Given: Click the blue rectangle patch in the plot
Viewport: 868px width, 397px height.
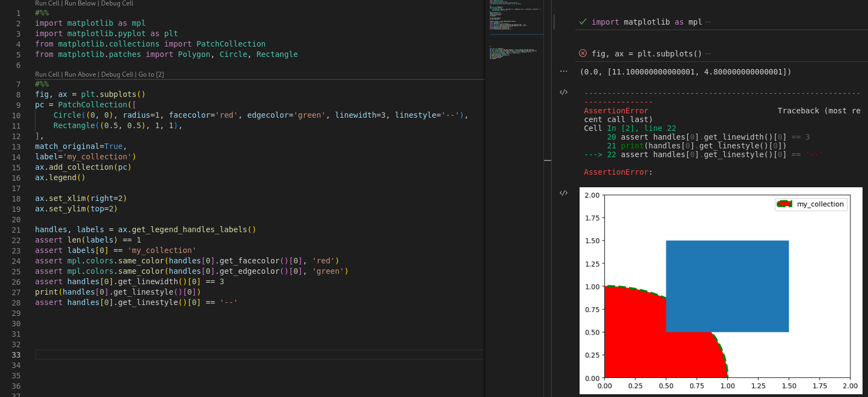Looking at the screenshot, I should click(727, 286).
